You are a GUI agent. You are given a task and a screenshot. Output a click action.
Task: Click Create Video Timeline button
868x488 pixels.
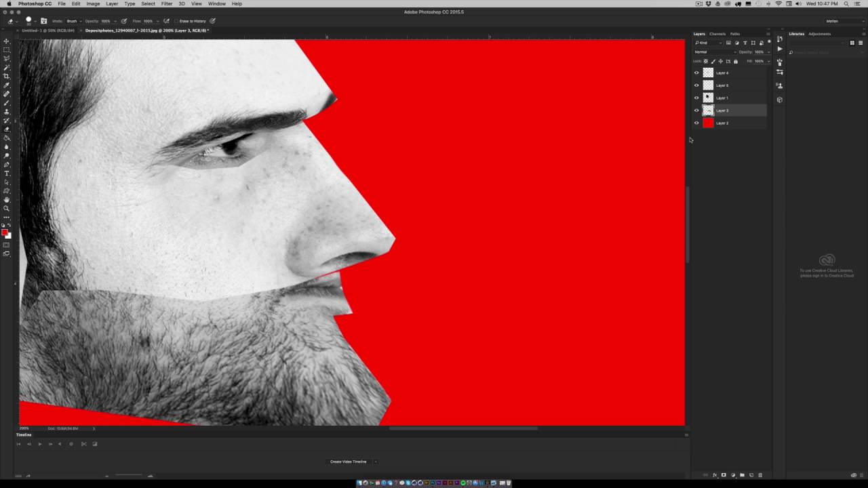tap(349, 462)
